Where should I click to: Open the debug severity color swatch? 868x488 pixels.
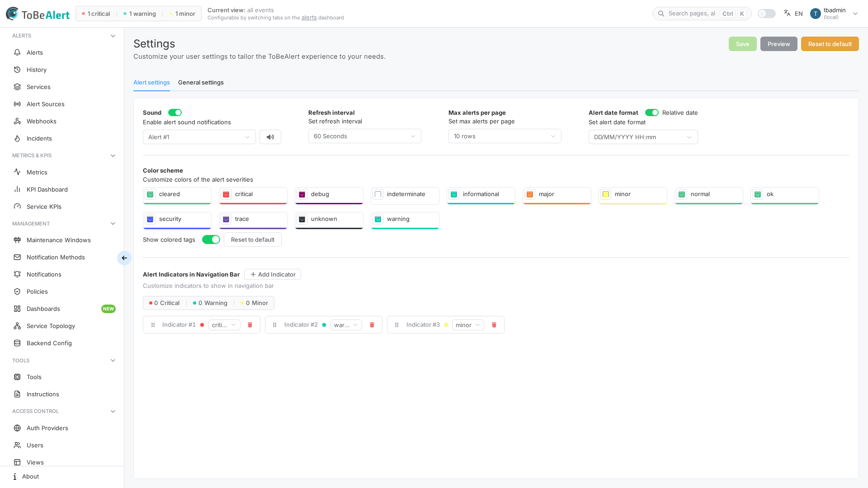tap(302, 194)
